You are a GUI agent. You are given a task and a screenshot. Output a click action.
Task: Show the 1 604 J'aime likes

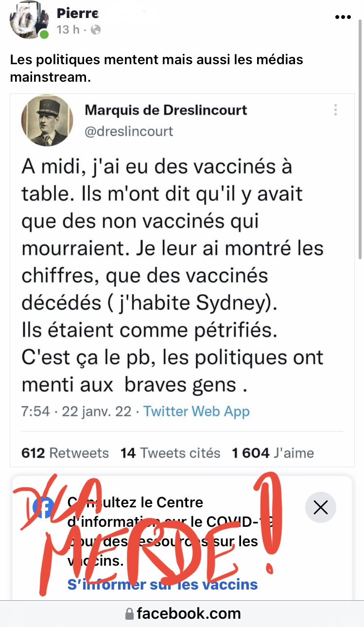coord(273,453)
